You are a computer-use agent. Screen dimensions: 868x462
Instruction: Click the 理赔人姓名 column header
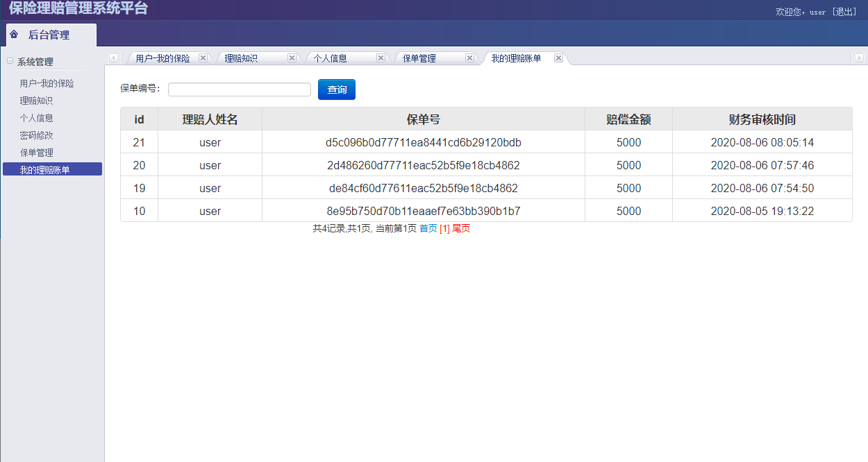210,119
